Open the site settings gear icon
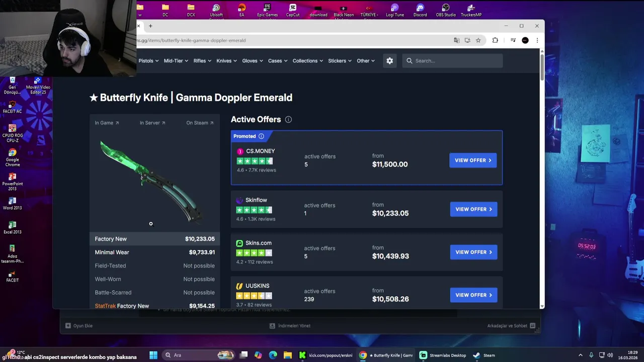This screenshot has height=362, width=644. (x=389, y=61)
